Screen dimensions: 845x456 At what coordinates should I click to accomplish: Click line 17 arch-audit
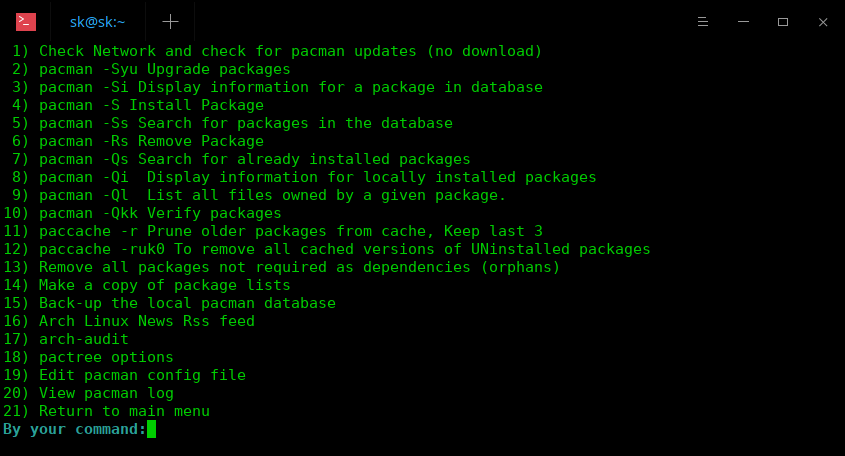[66, 339]
